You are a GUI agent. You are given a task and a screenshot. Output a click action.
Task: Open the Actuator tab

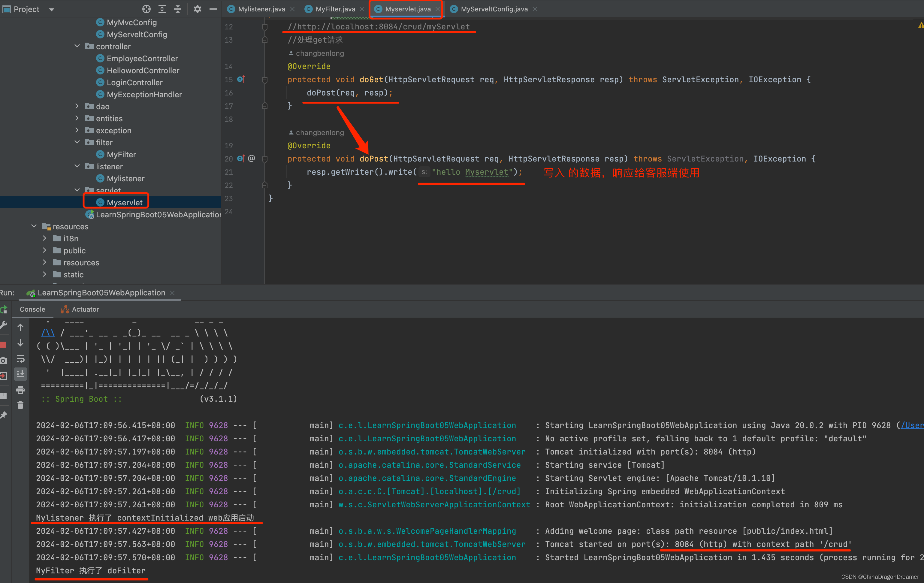click(x=80, y=309)
